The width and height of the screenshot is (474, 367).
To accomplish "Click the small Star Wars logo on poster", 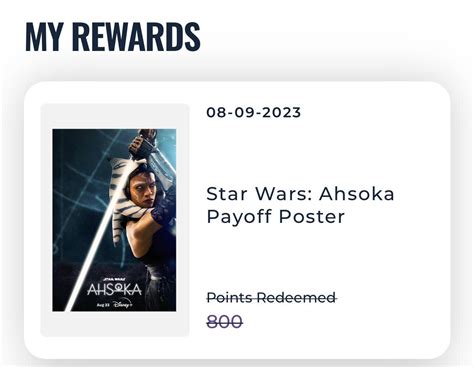I will [113, 277].
